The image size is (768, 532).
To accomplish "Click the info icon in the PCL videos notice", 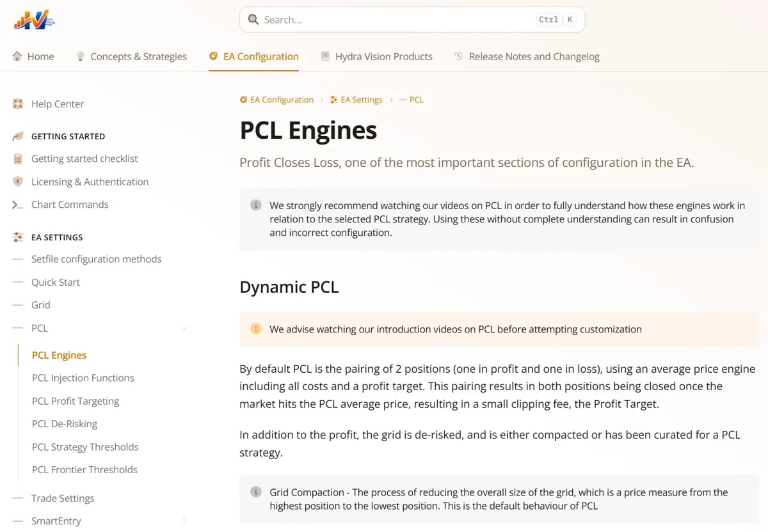I will pos(256,205).
